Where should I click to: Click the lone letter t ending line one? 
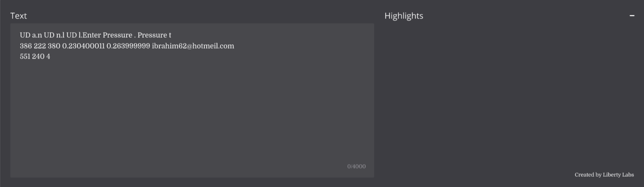[170, 35]
